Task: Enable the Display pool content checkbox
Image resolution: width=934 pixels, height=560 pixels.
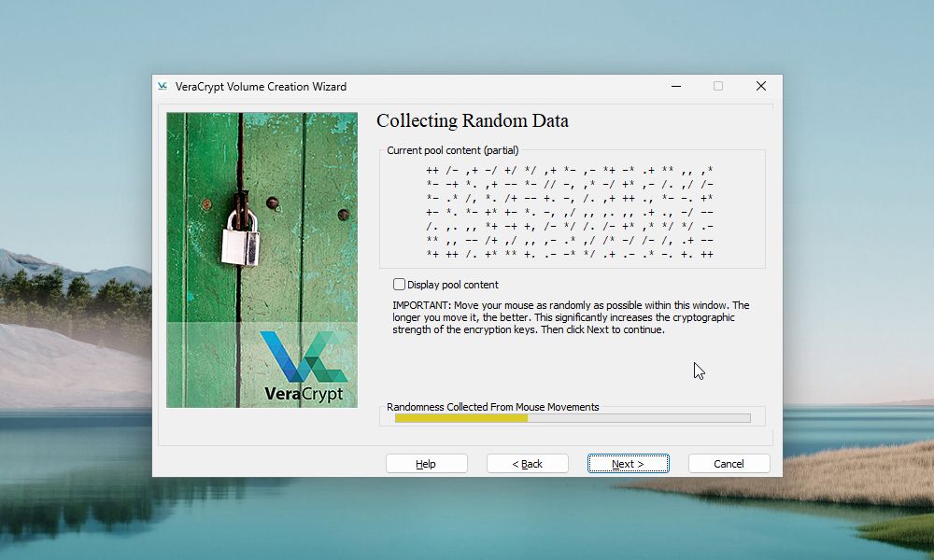Action: pos(400,285)
